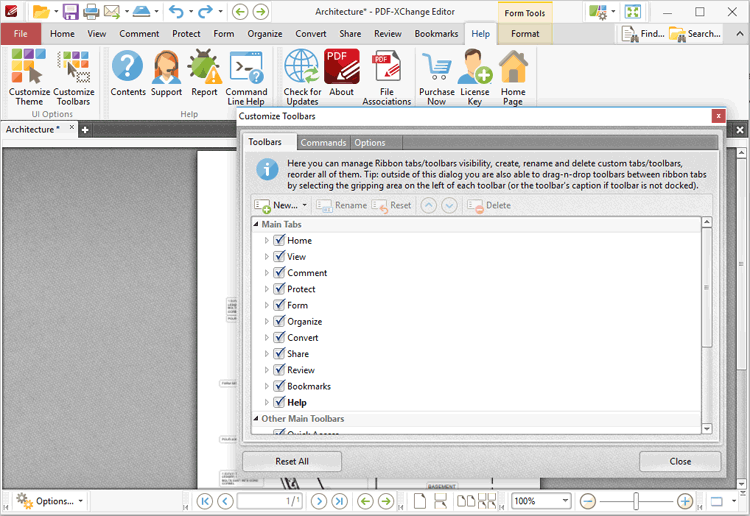Click the Delete toolbar button
750x516 pixels.
point(489,205)
